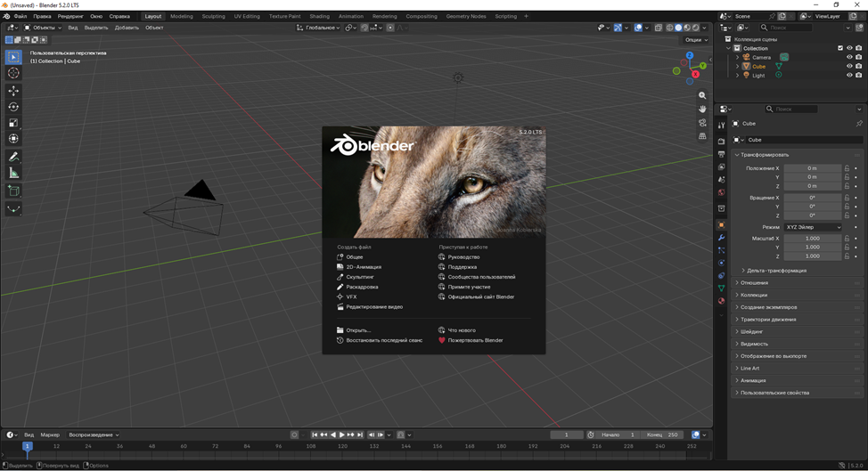Click the viewport zoom magnifier icon
Screen dimensions: 868x471
pos(702,95)
